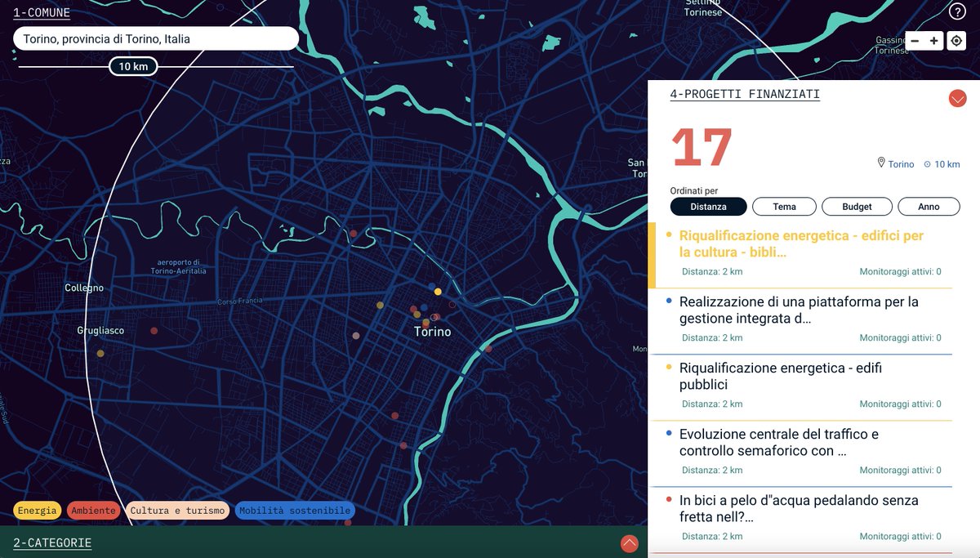Open the help question mark icon
The image size is (980, 558).
coord(957,11)
